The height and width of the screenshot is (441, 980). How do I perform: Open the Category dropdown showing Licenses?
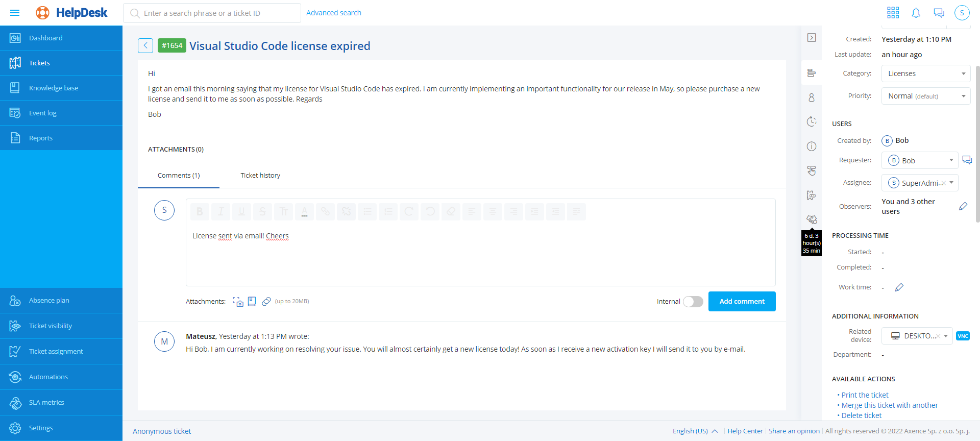(925, 73)
